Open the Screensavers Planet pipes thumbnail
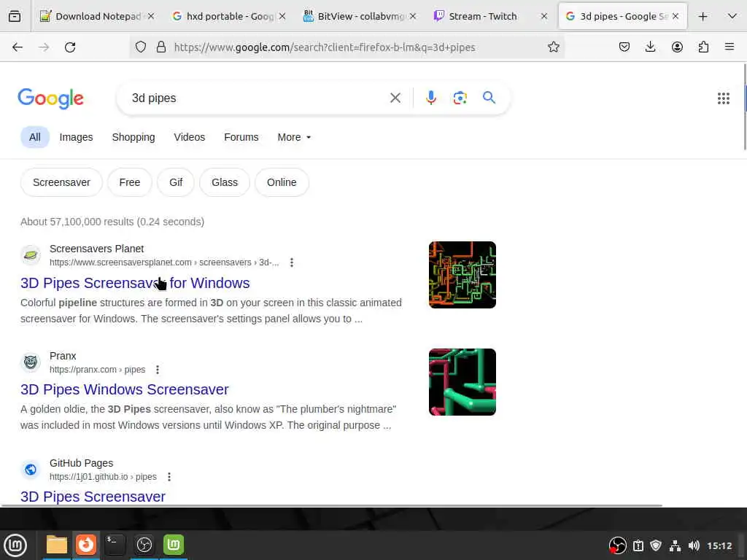Screen dimensions: 747x560 coord(462,275)
